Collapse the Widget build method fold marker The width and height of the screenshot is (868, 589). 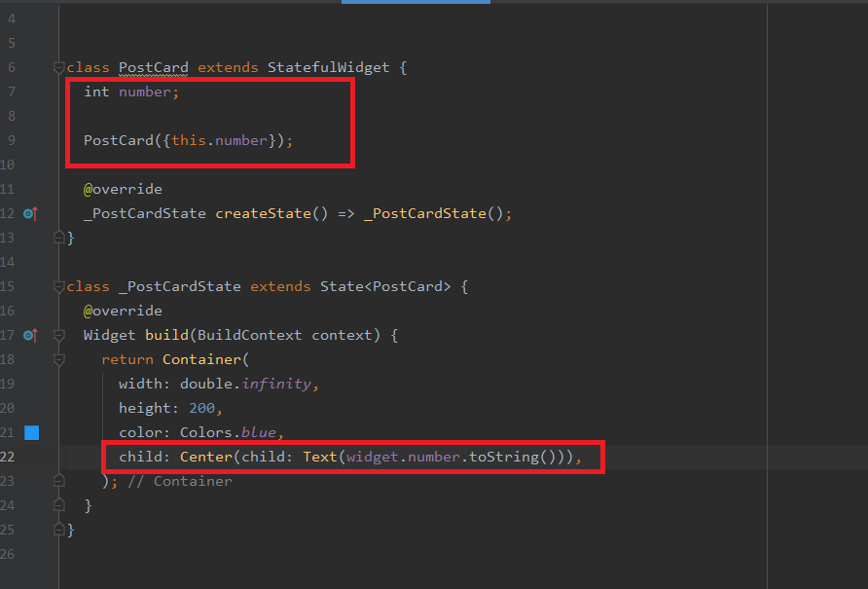tap(58, 335)
